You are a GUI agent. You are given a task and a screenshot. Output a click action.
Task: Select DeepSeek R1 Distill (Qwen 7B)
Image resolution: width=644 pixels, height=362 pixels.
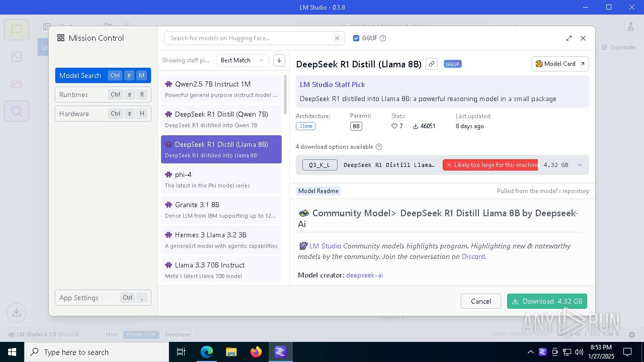[x=221, y=119]
